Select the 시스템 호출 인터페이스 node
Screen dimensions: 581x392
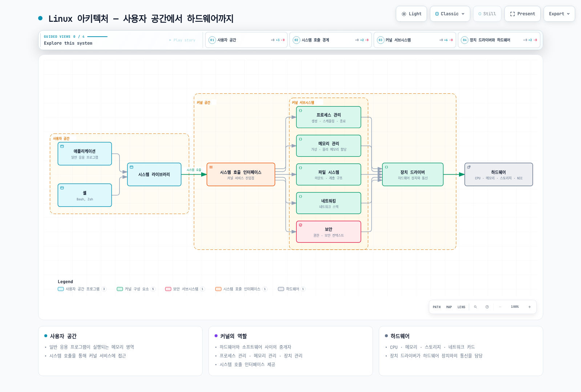point(241,175)
